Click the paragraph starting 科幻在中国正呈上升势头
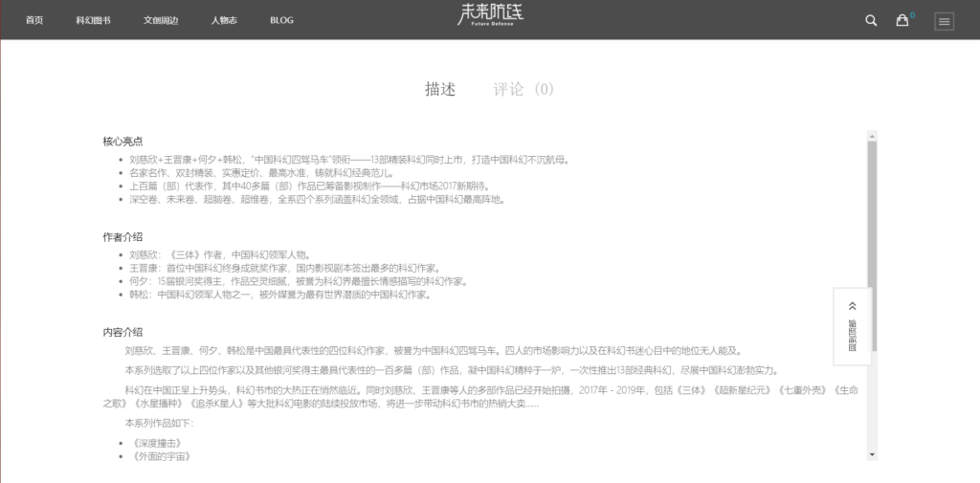 point(480,397)
